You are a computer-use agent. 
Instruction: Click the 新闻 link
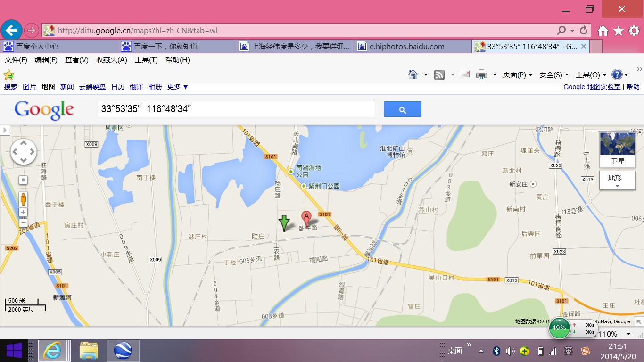pyautogui.click(x=67, y=87)
